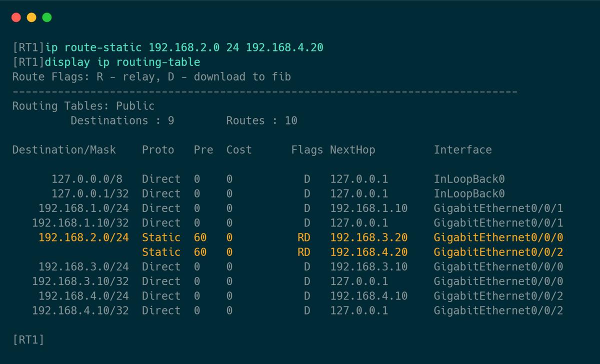
Task: Click next hop 192.168.3.20
Action: (368, 237)
